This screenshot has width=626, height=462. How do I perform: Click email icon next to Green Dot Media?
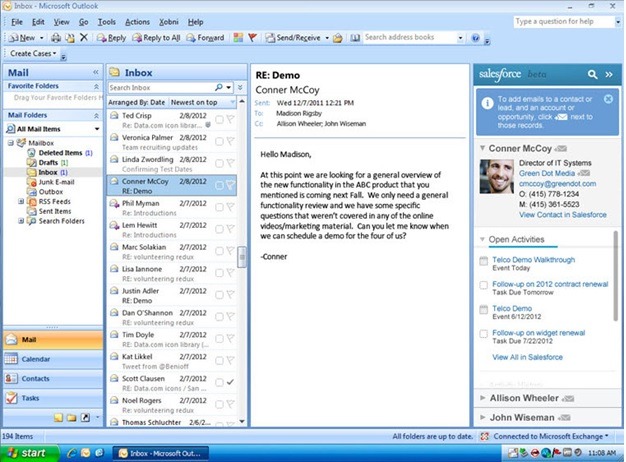[584, 173]
